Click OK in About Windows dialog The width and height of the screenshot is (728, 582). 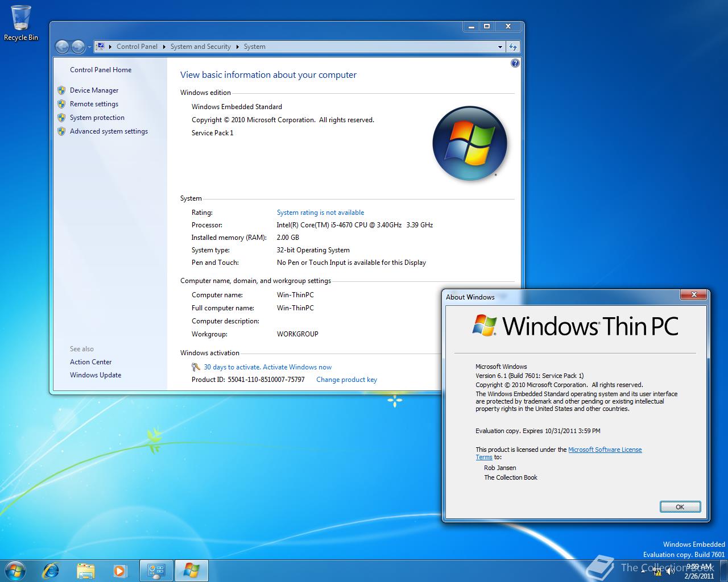680,507
